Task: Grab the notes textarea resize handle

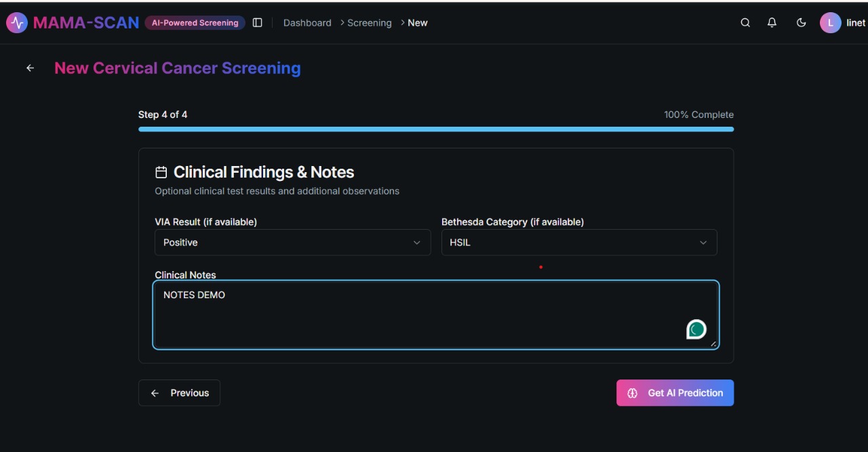Action: pyautogui.click(x=713, y=344)
